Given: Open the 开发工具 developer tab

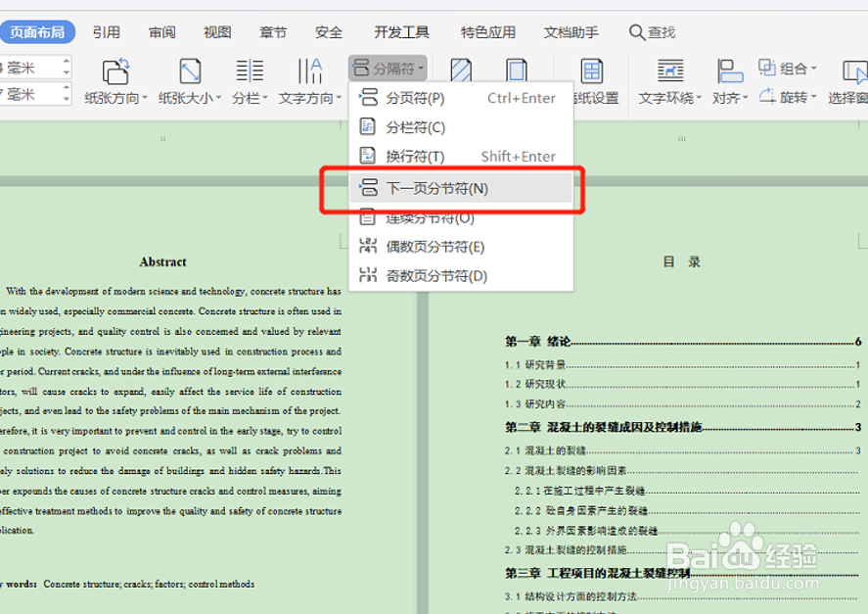Looking at the screenshot, I should [401, 31].
